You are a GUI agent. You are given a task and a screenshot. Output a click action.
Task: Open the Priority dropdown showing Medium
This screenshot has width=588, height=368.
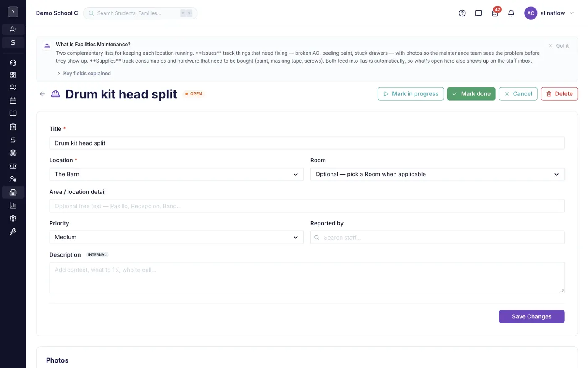pyautogui.click(x=176, y=237)
